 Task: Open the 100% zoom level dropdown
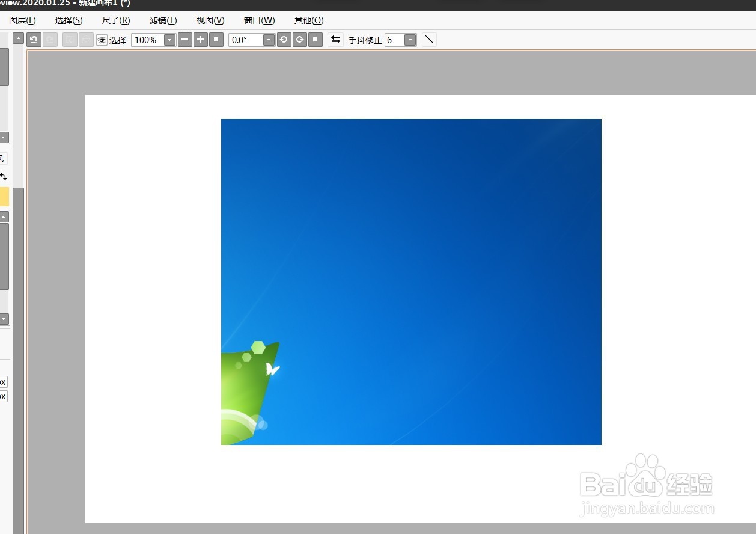click(x=170, y=40)
